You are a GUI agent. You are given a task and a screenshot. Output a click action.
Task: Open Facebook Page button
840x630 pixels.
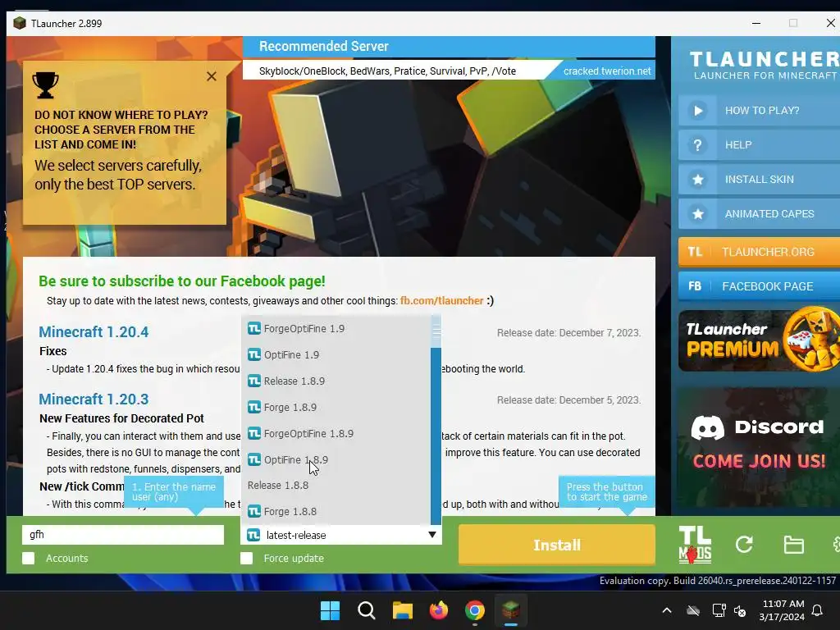(x=759, y=286)
